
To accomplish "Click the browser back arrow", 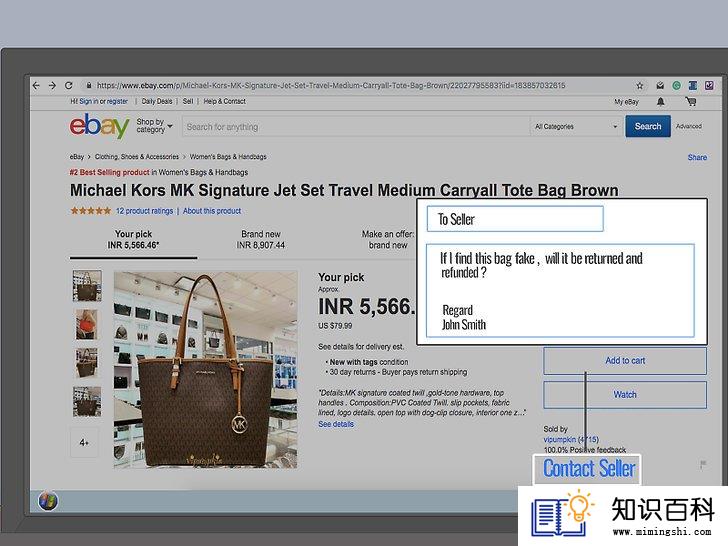I will click(x=36, y=85).
